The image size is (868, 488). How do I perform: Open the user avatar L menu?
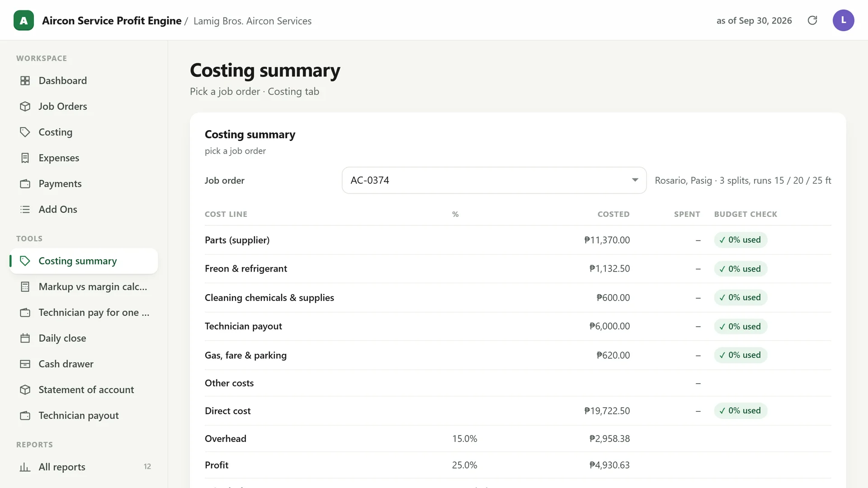pos(843,20)
